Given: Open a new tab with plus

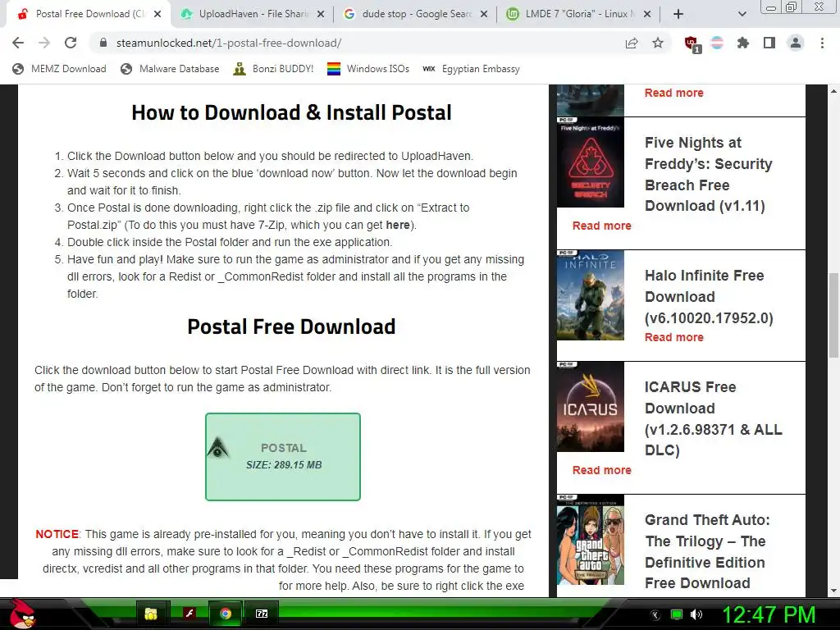Looking at the screenshot, I should click(x=678, y=14).
